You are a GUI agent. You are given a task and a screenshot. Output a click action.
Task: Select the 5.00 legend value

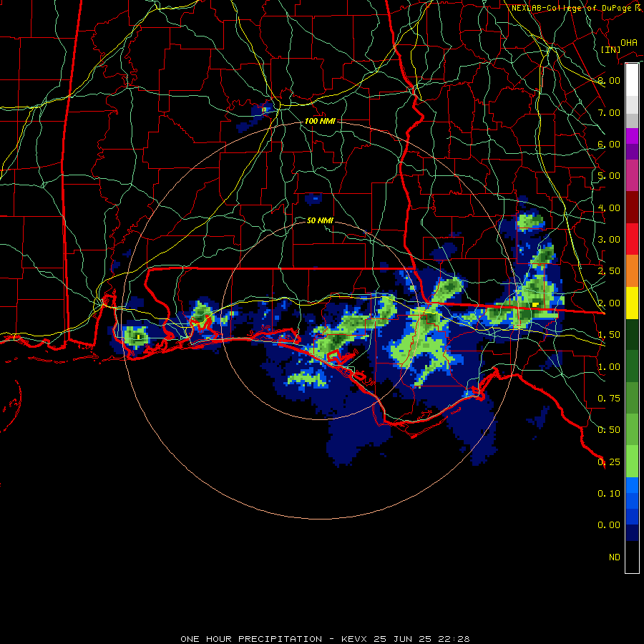tap(609, 176)
